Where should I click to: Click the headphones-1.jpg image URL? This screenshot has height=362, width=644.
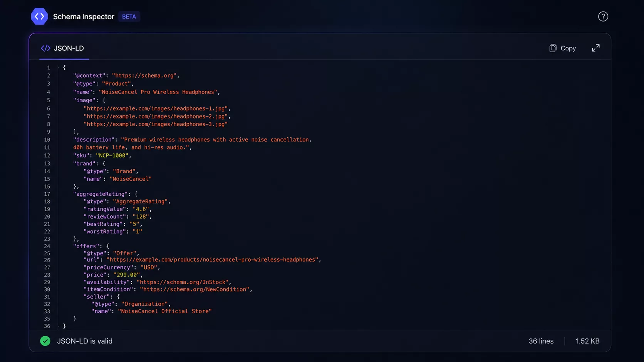tap(156, 108)
